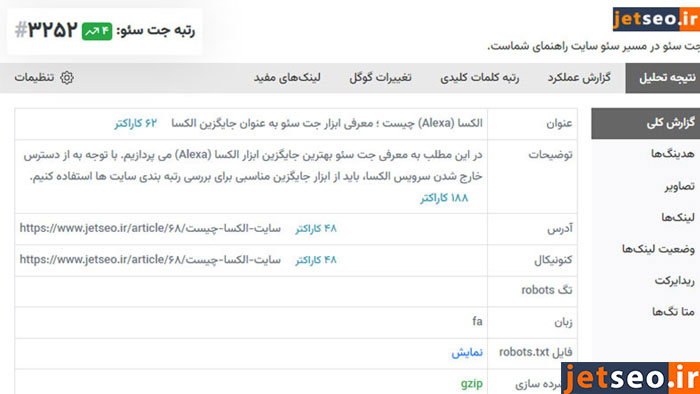Click the آدرس row label

click(560, 229)
